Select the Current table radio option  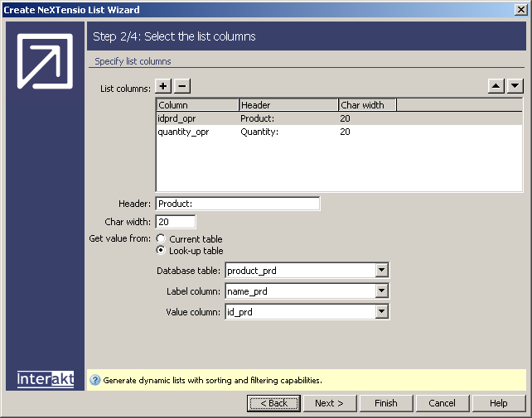click(x=161, y=239)
